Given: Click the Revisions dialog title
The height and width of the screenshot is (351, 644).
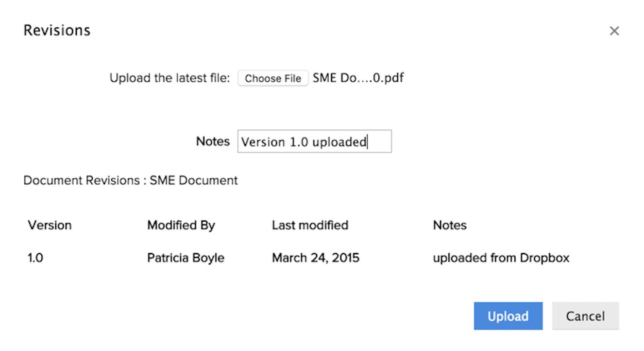Looking at the screenshot, I should coord(57,30).
